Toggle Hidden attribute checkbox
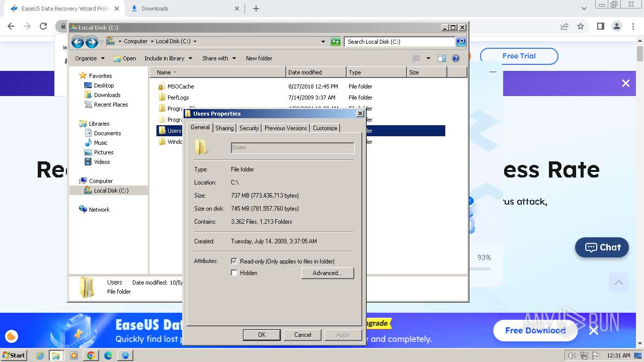Viewport: 644px width, 362px height. [x=234, y=273]
